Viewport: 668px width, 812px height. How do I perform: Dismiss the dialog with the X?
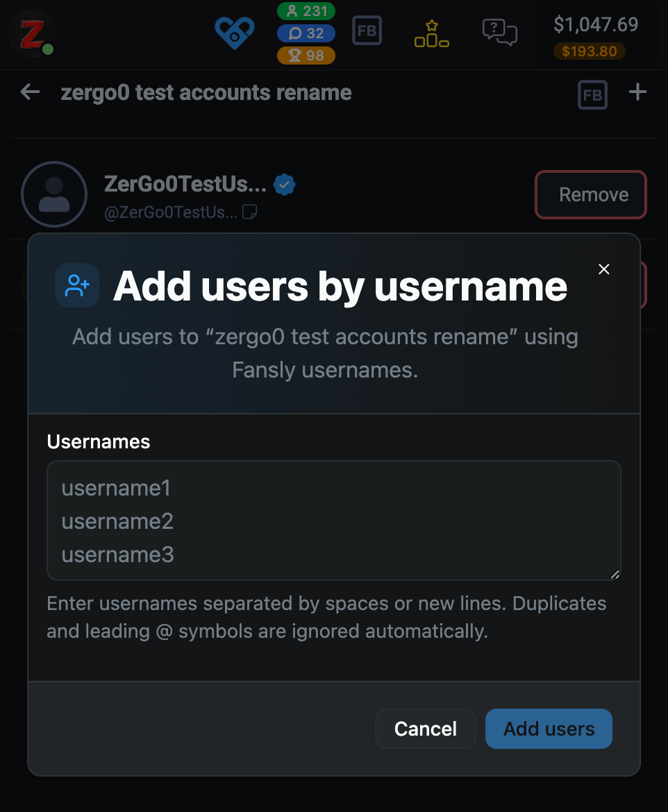603,269
